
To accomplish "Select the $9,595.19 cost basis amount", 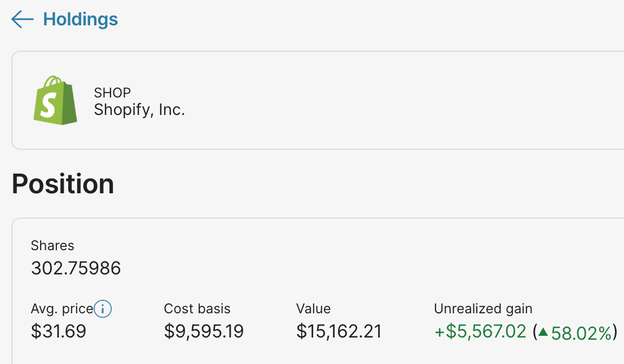I will (204, 331).
